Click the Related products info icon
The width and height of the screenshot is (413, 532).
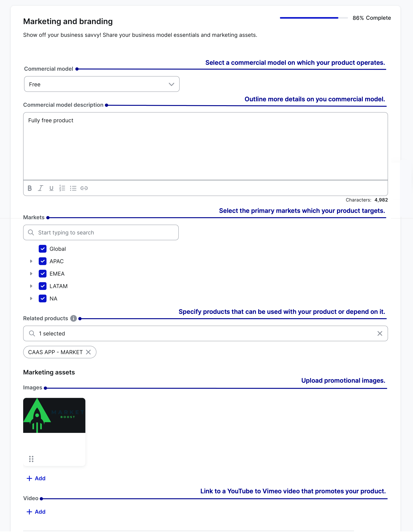[x=73, y=318]
